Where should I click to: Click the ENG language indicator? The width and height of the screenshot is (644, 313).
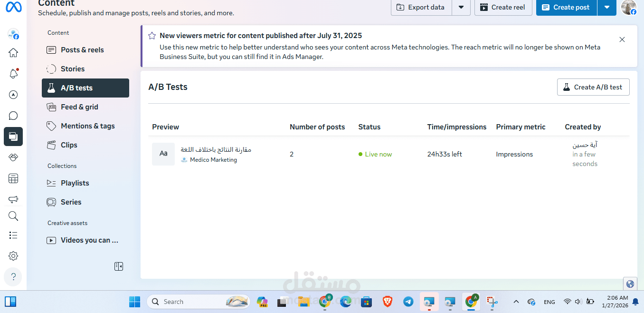click(x=549, y=302)
